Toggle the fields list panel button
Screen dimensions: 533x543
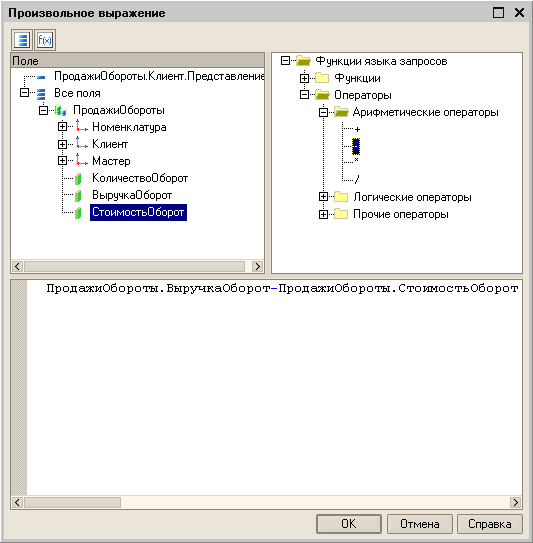pyautogui.click(x=22, y=40)
